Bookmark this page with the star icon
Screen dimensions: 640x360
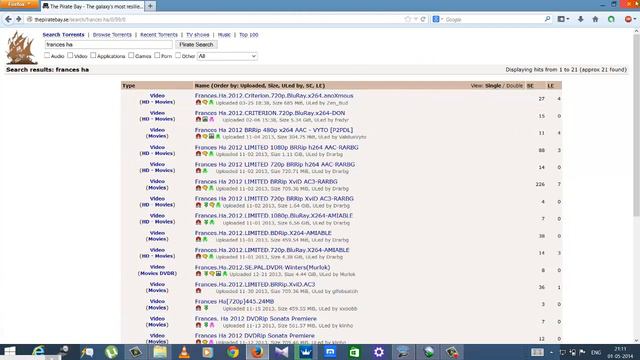click(x=407, y=19)
